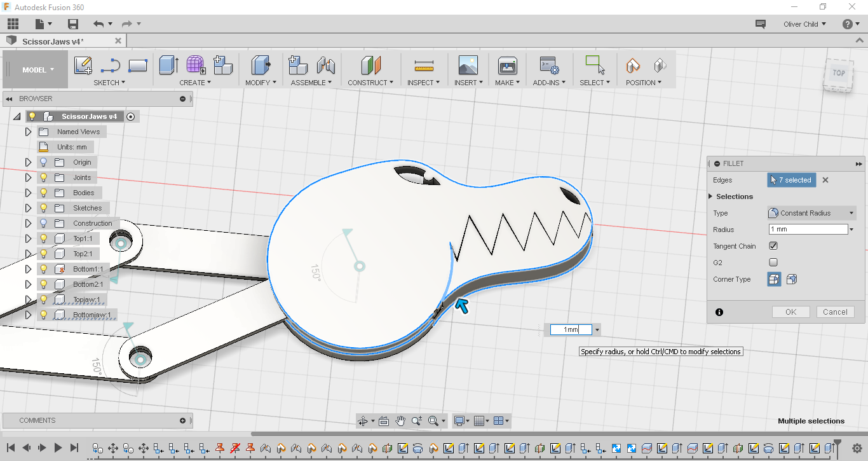
Task: Edit the fillet radius input field
Action: (806, 229)
